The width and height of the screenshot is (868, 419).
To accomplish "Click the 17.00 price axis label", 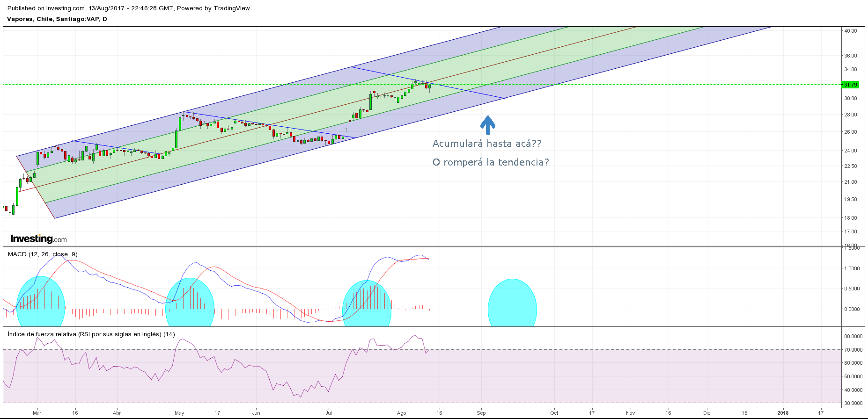I will click(851, 231).
